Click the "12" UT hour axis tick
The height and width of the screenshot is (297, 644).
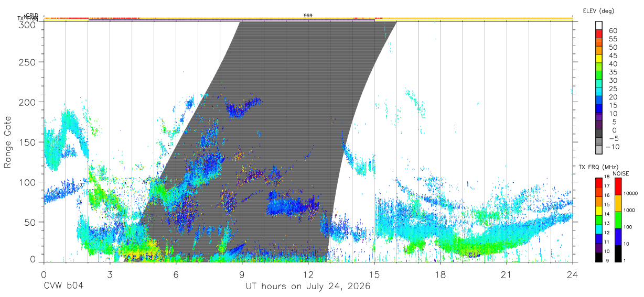point(308,274)
